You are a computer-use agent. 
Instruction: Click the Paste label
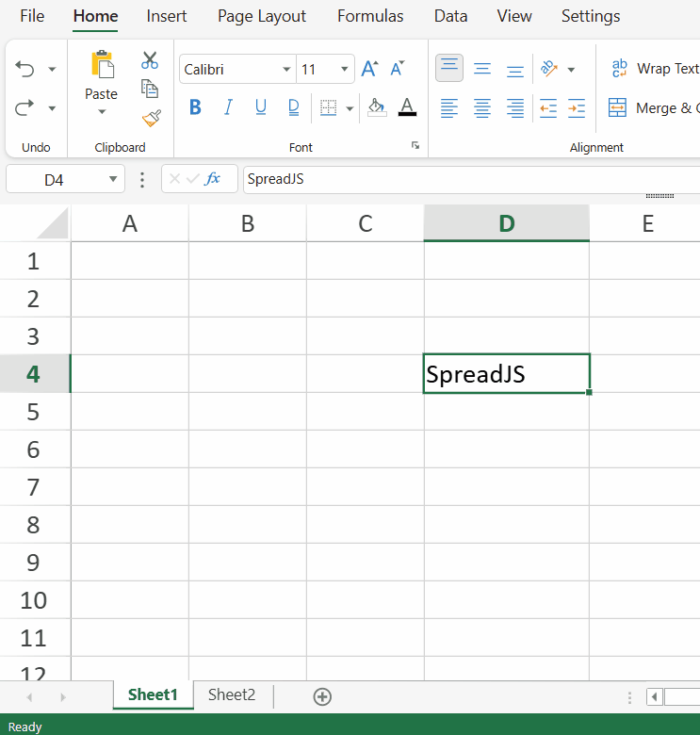click(x=101, y=93)
